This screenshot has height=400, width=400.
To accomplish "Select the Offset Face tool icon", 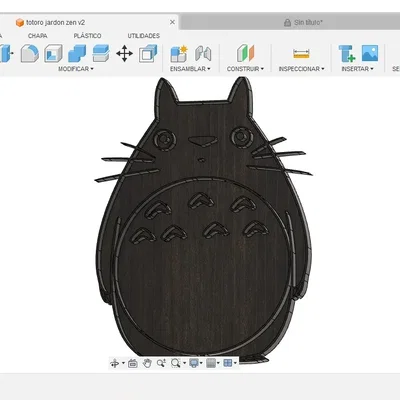I will tap(101, 53).
